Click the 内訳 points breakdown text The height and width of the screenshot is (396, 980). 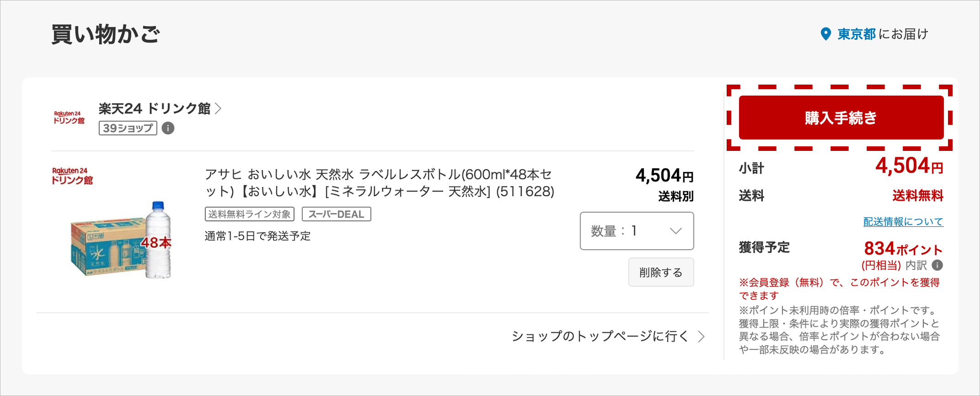[x=916, y=265]
